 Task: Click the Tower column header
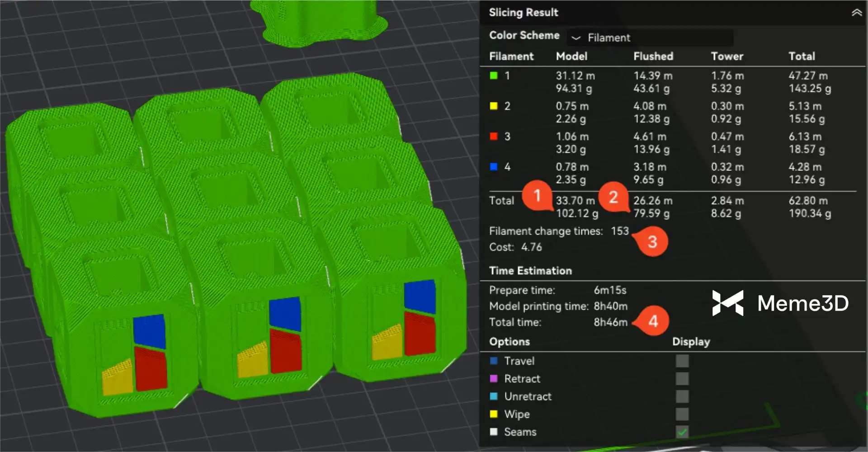click(727, 56)
